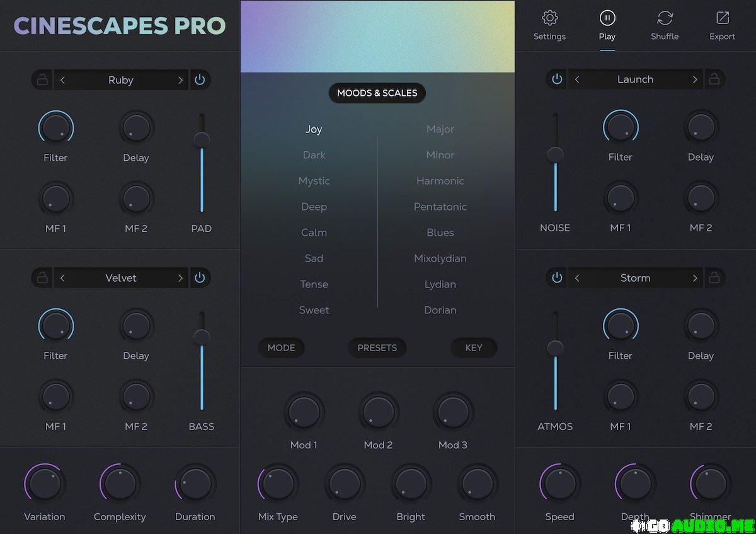Click the Shuffle icon
Screen dimensions: 756x534
tap(665, 18)
